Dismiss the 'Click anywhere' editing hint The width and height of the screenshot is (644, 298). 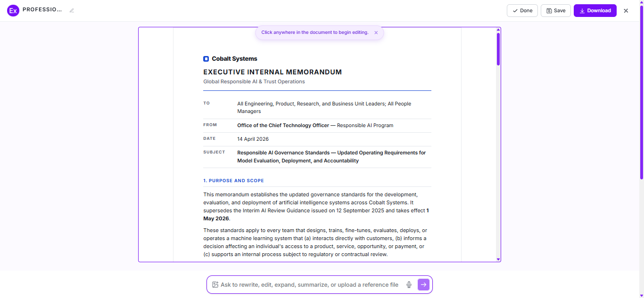pyautogui.click(x=376, y=32)
